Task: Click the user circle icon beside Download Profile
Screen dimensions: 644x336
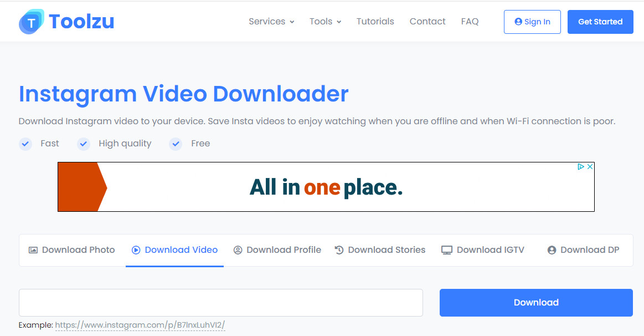Action: click(238, 250)
